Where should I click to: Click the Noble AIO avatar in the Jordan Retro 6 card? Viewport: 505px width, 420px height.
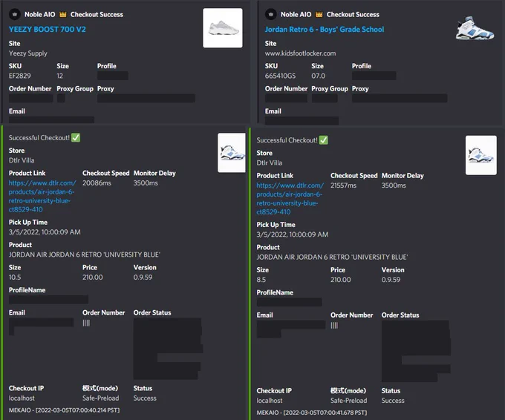pos(270,15)
